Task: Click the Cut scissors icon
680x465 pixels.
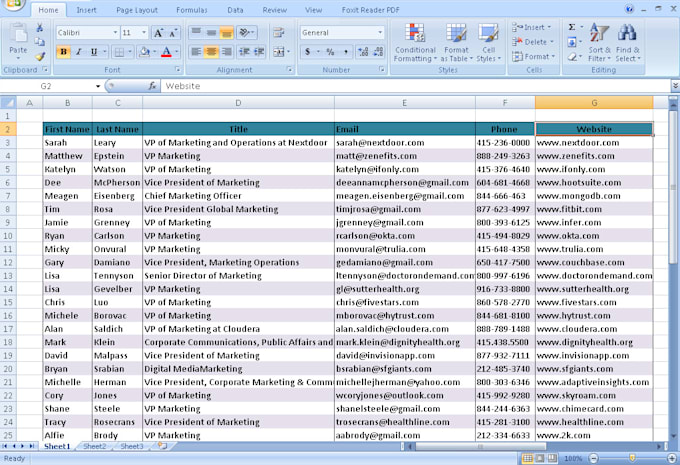Action: pos(39,28)
